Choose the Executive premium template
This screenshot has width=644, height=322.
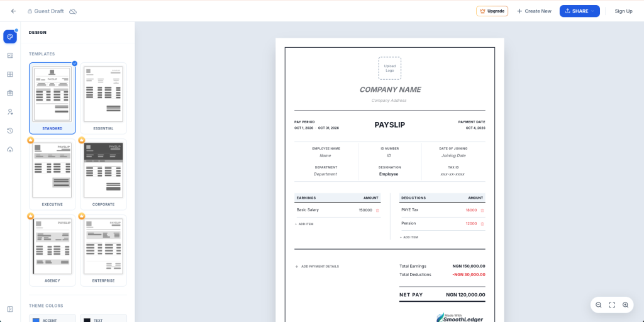[x=52, y=174]
